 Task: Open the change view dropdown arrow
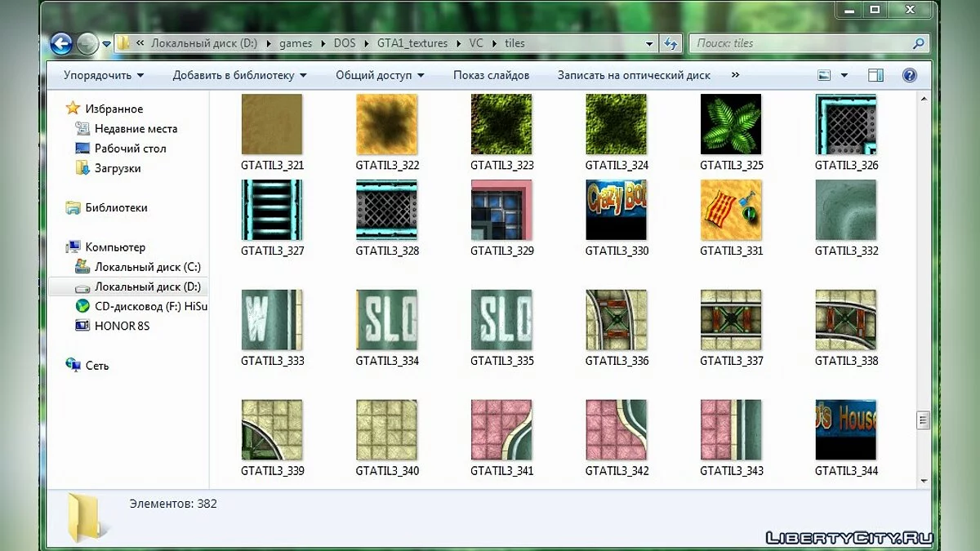(x=844, y=75)
